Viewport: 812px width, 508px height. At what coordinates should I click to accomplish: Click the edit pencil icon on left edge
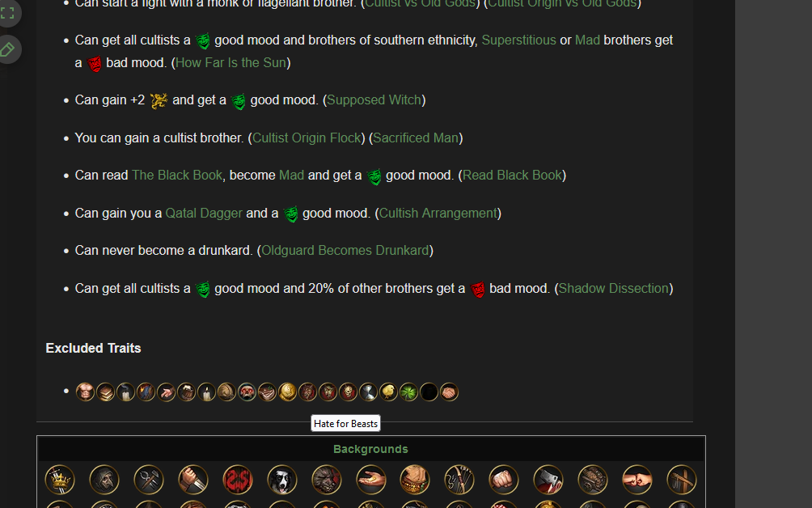7,49
